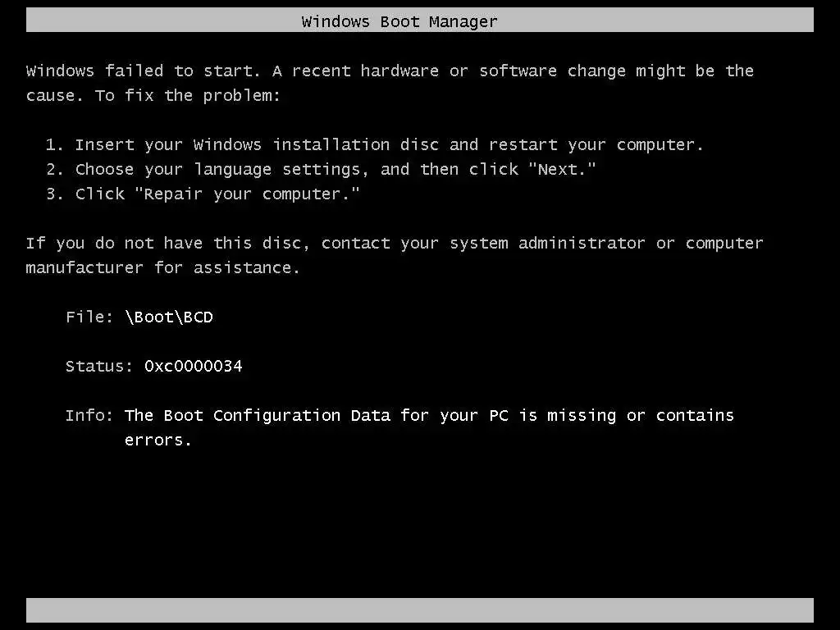Click the "File:" label

pos(89,317)
